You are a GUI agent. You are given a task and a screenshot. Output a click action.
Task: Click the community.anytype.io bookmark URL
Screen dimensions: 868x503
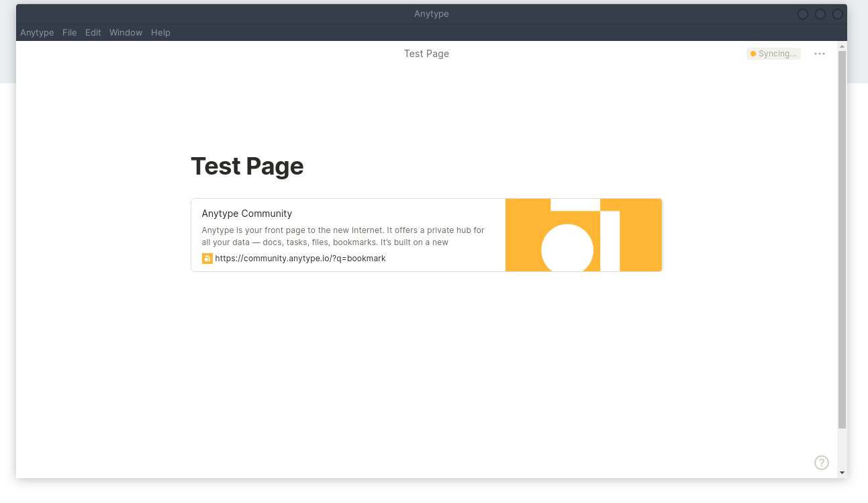300,259
